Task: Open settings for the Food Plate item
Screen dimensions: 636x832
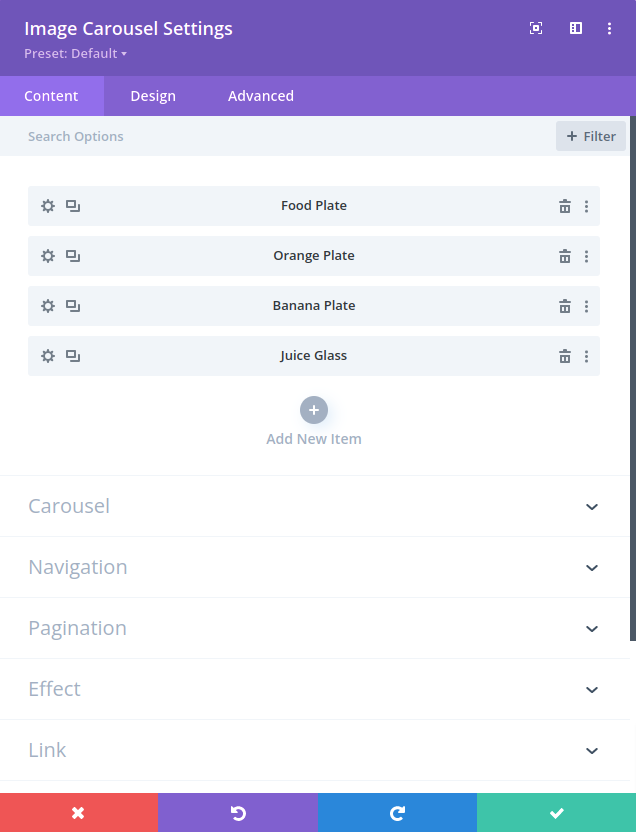Action: point(47,206)
